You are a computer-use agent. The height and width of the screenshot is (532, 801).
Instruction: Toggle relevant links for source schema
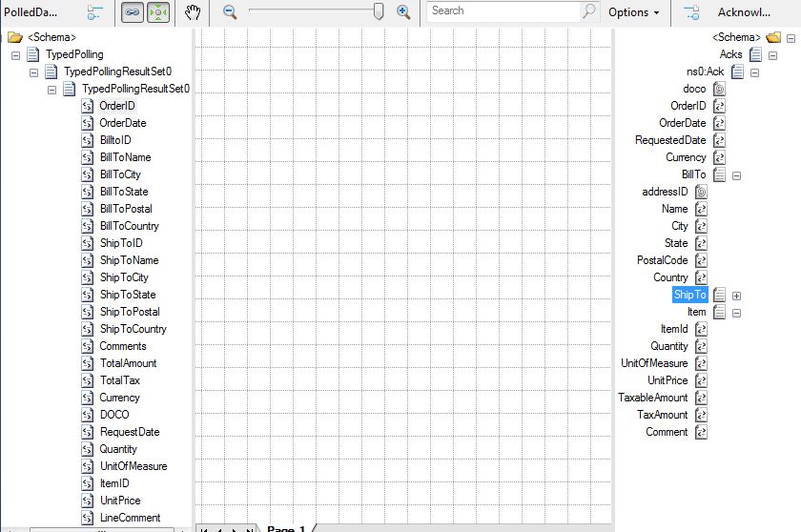tap(94, 12)
